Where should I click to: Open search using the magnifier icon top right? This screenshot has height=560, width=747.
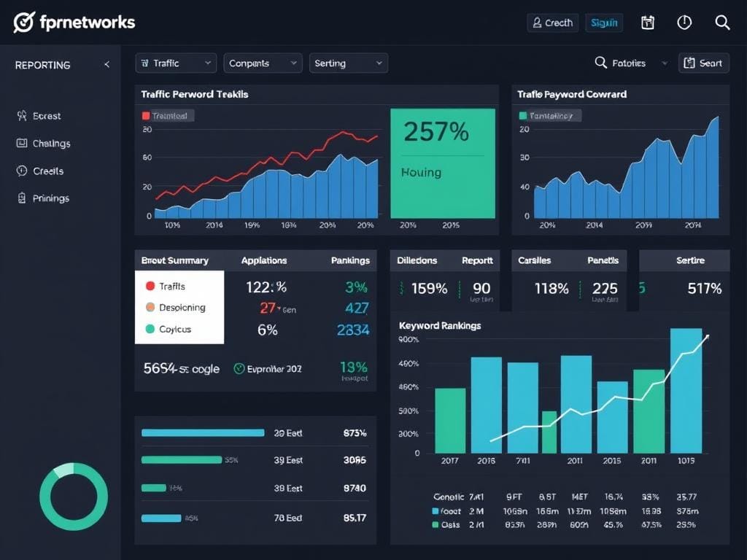point(722,22)
